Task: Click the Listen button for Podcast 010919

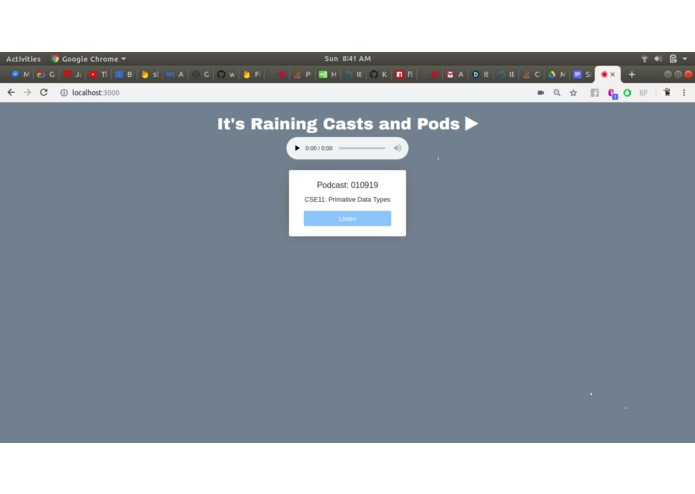Action: coord(347,218)
